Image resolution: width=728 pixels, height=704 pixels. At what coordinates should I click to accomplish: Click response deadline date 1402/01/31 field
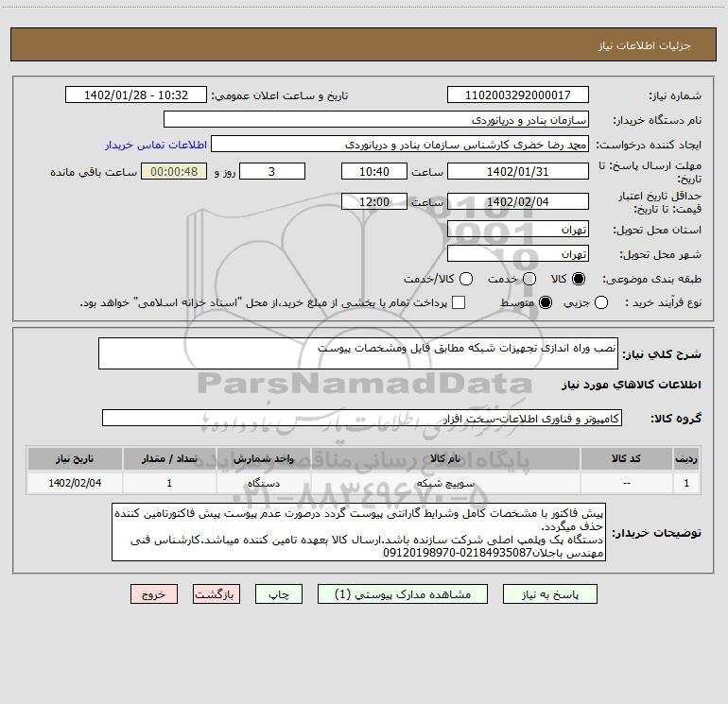coord(518,171)
